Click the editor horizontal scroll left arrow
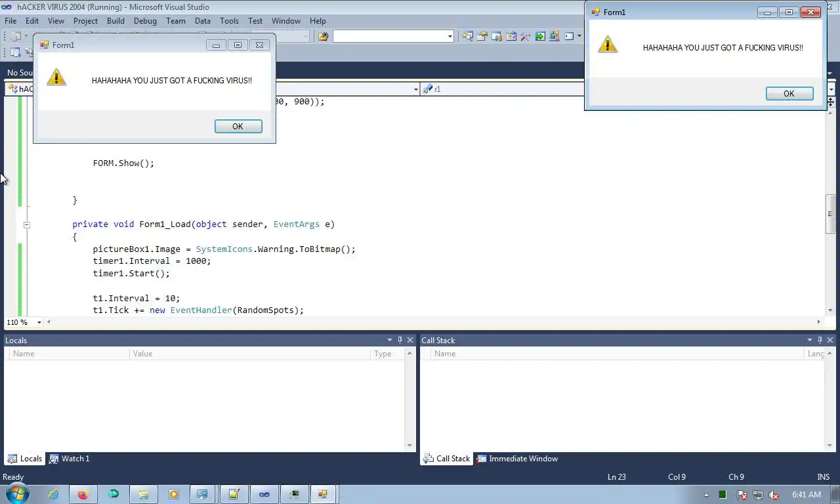Screen dimensions: 840x504 point(49,322)
